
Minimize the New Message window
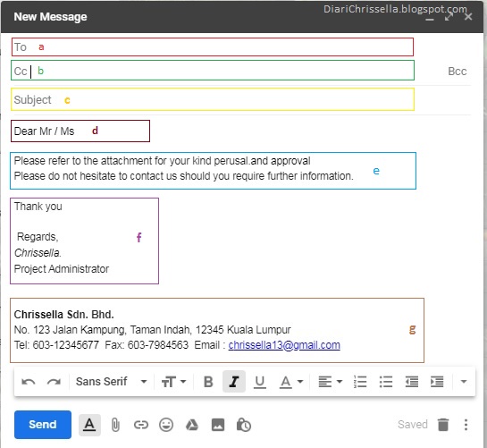click(430, 20)
